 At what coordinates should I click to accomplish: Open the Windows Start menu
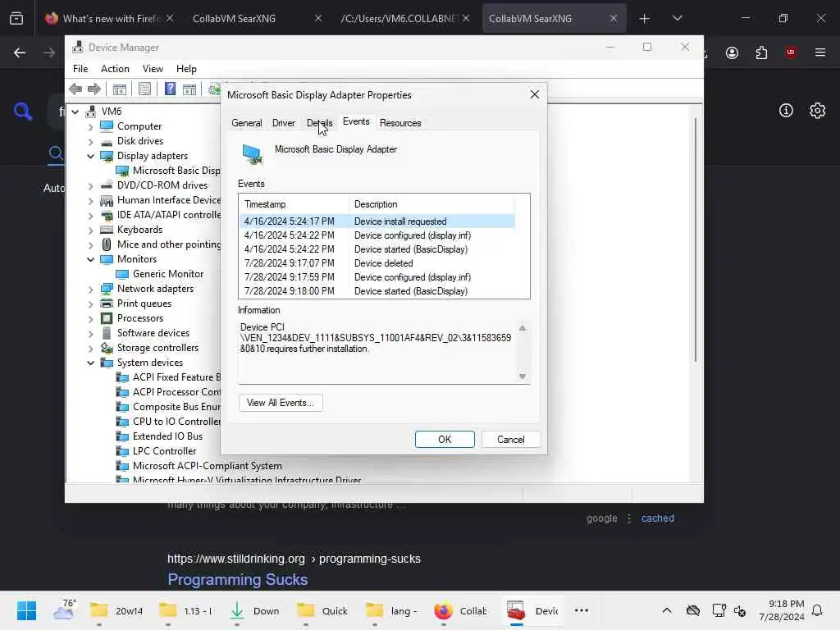point(26,610)
